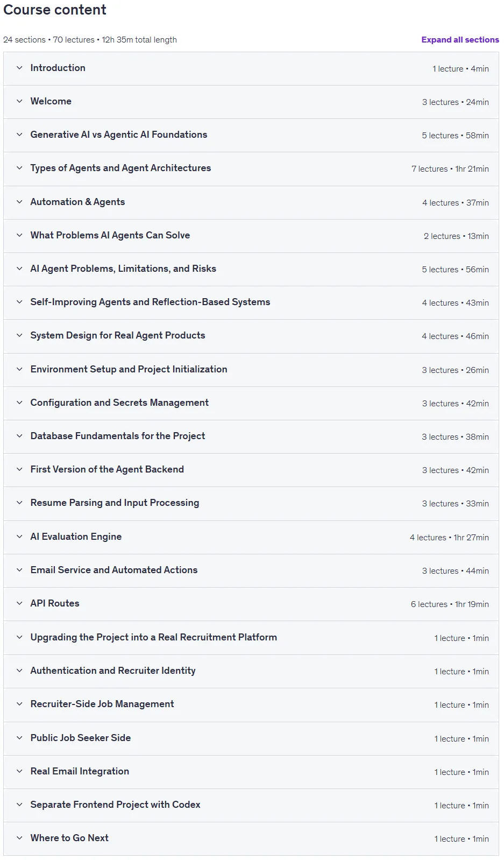504x860 pixels.
Task: Click chevron for System Design for Real Agent Products
Action: tap(19, 335)
